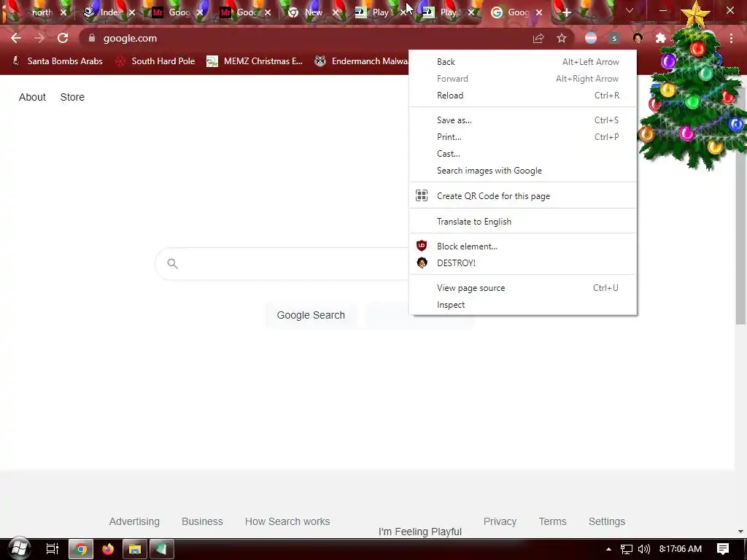Viewport: 747px width, 560px height.
Task: Select Cast... from context menu
Action: click(x=522, y=153)
